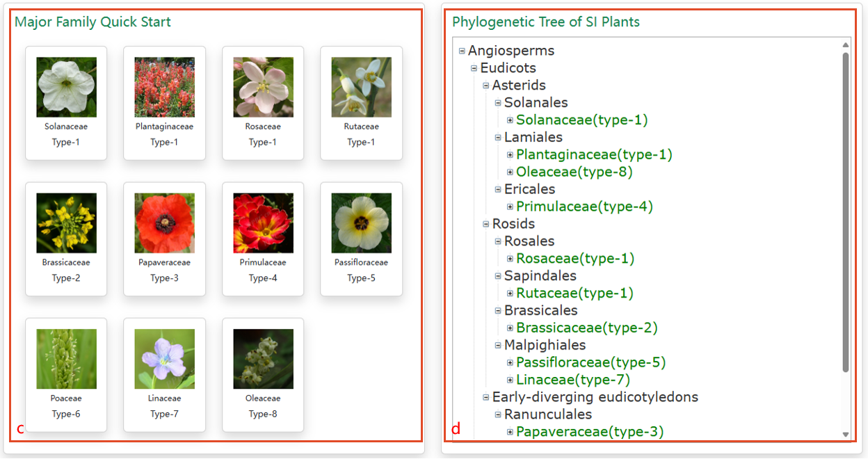The height and width of the screenshot is (459, 868).
Task: Collapse the Rosids branch toggle
Action: click(486, 224)
